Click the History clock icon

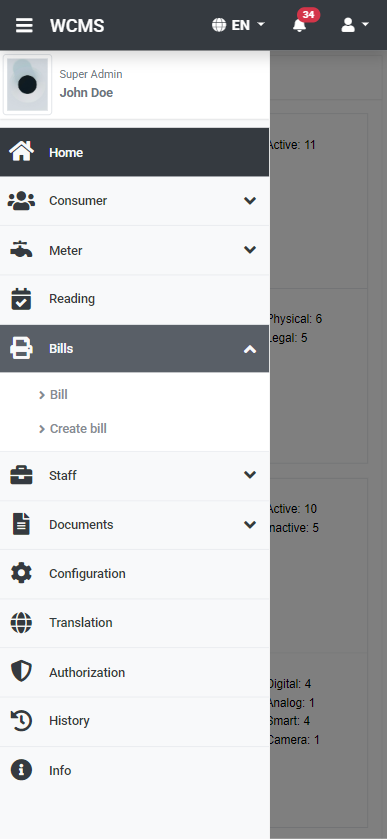coord(21,720)
